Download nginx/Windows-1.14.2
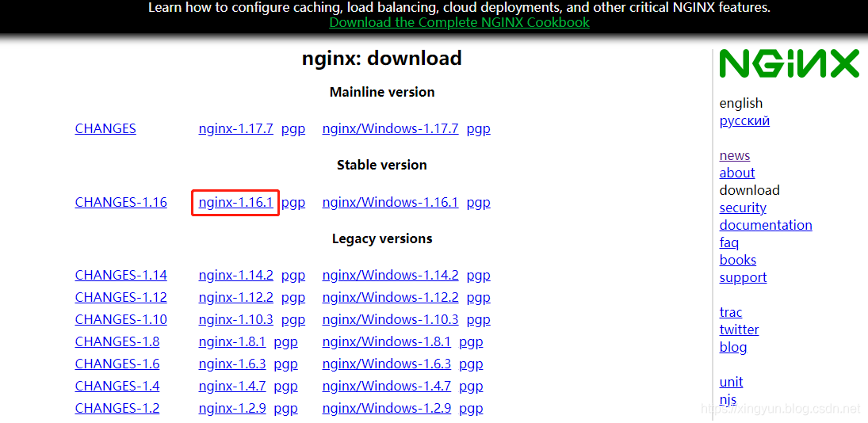The image size is (868, 423). tap(390, 275)
